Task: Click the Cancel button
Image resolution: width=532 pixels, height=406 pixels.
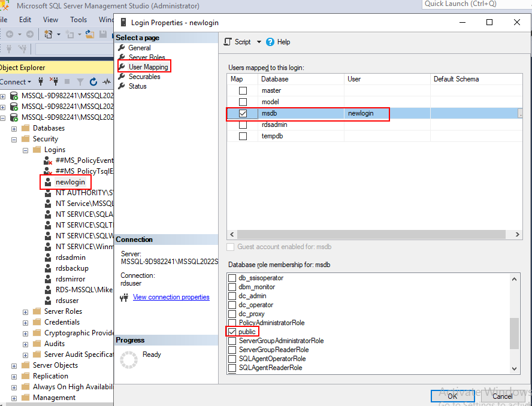Action: point(502,396)
